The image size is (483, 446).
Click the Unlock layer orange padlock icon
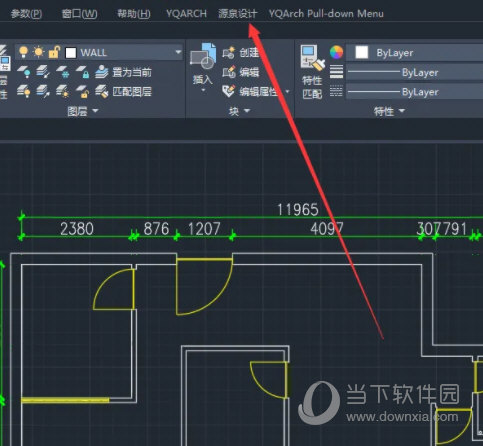pos(82,91)
